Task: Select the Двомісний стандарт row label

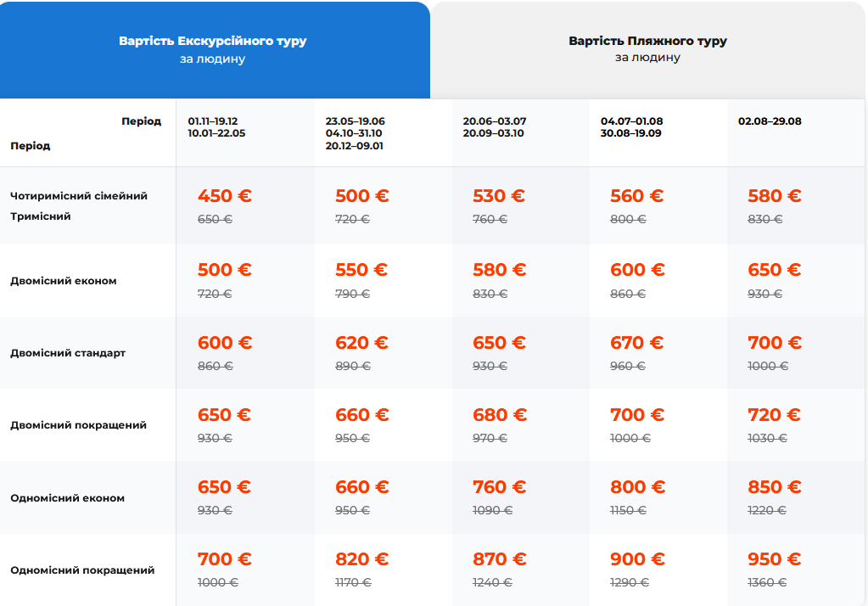Action: [68, 353]
